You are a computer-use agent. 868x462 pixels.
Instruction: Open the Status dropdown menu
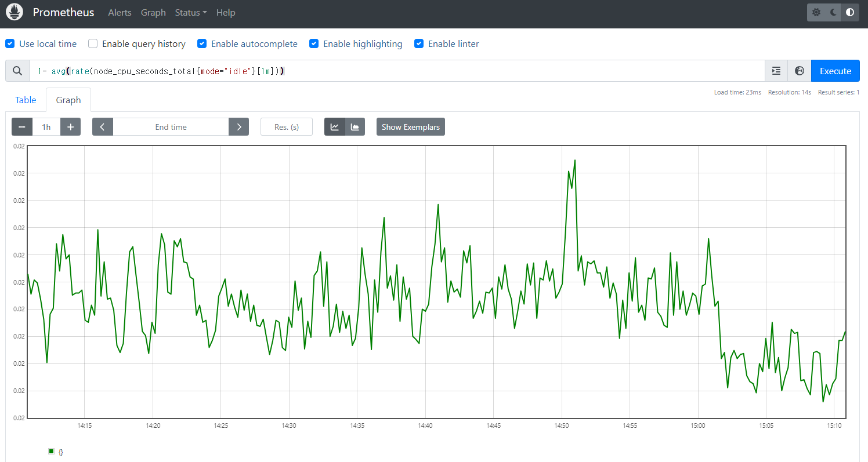tap(191, 12)
